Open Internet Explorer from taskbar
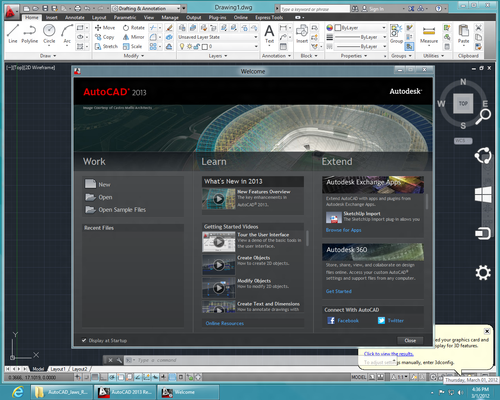This screenshot has width=500, height=400. 17,392
